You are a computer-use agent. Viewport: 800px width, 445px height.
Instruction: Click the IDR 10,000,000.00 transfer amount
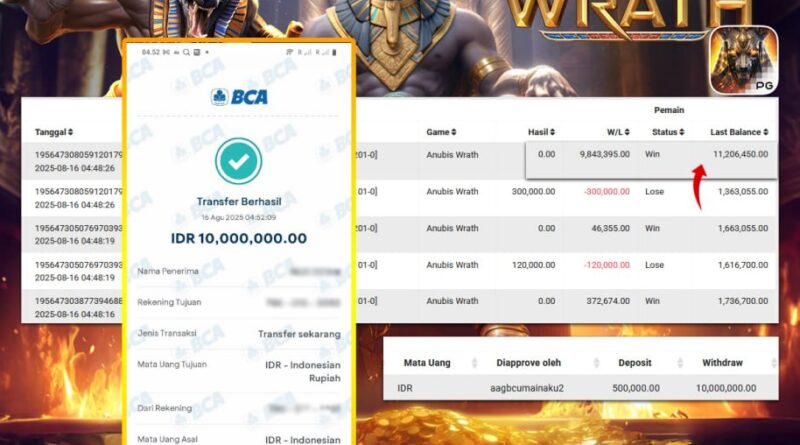239,238
